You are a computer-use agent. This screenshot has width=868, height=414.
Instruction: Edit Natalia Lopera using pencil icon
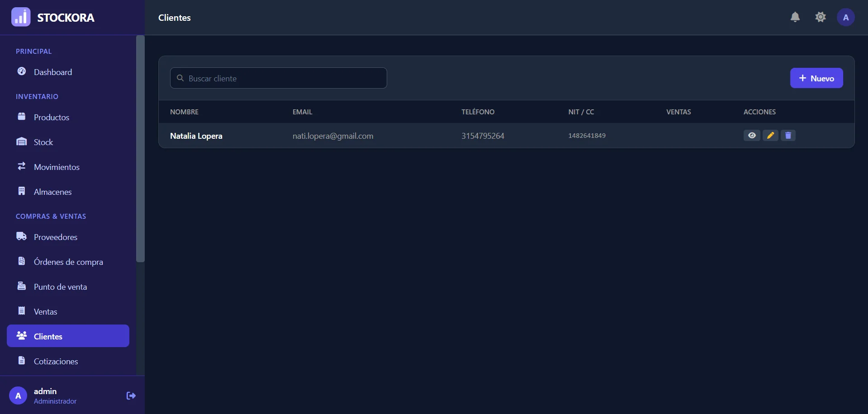click(x=770, y=136)
